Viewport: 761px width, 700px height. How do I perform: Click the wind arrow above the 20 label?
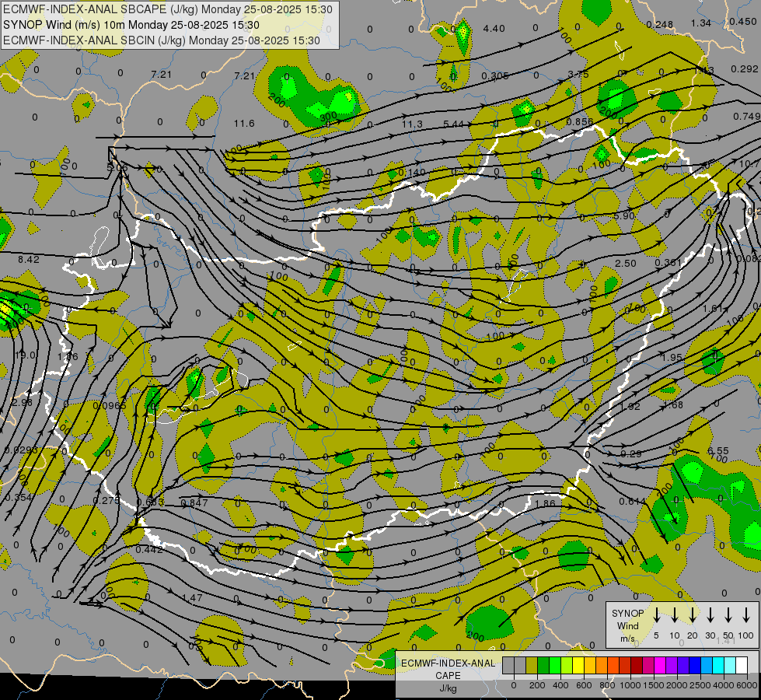tap(693, 615)
